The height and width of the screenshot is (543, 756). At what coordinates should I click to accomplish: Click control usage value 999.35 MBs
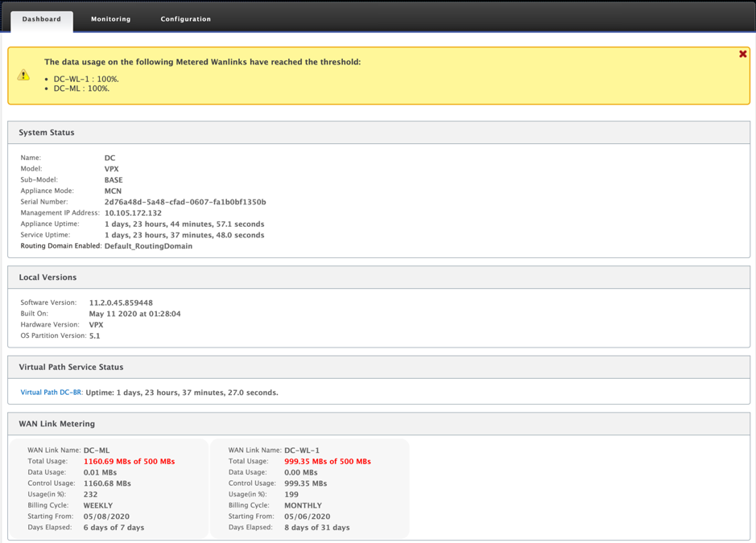click(x=306, y=483)
